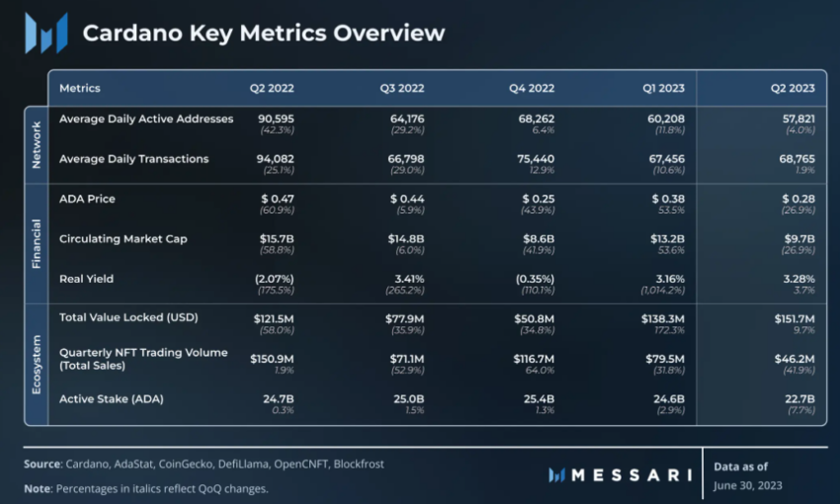This screenshot has height=504, width=840.
Task: Click the Q2 2023 Active Stake value 22.7B
Action: pyautogui.click(x=800, y=399)
